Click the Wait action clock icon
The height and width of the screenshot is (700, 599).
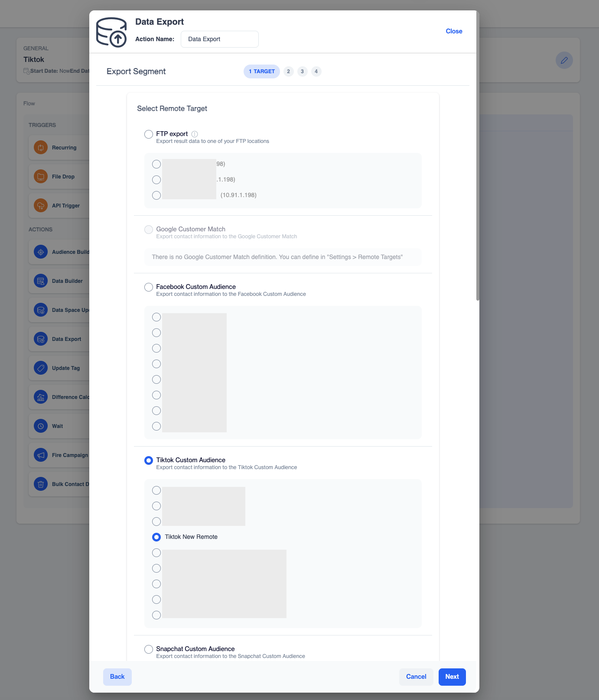tap(41, 426)
